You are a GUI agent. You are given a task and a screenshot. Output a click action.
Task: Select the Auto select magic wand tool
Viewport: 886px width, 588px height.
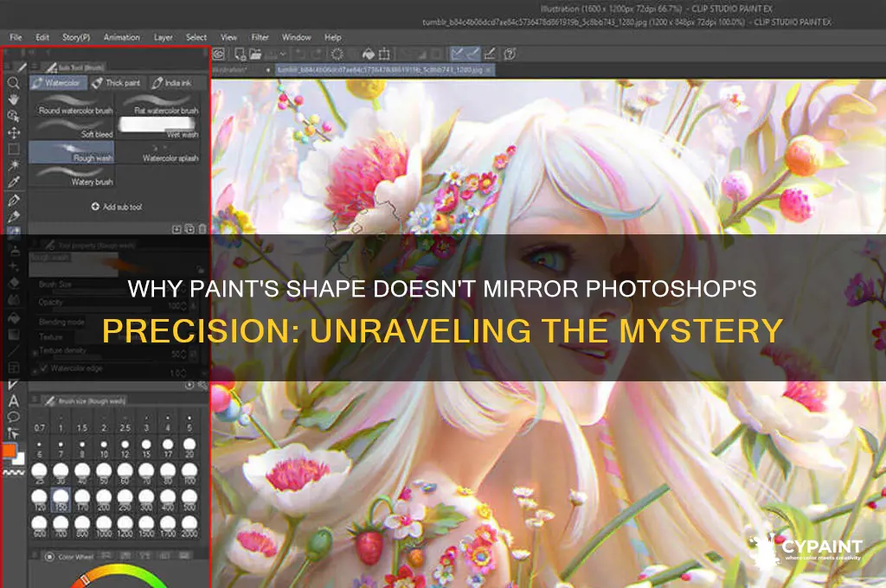tap(14, 165)
